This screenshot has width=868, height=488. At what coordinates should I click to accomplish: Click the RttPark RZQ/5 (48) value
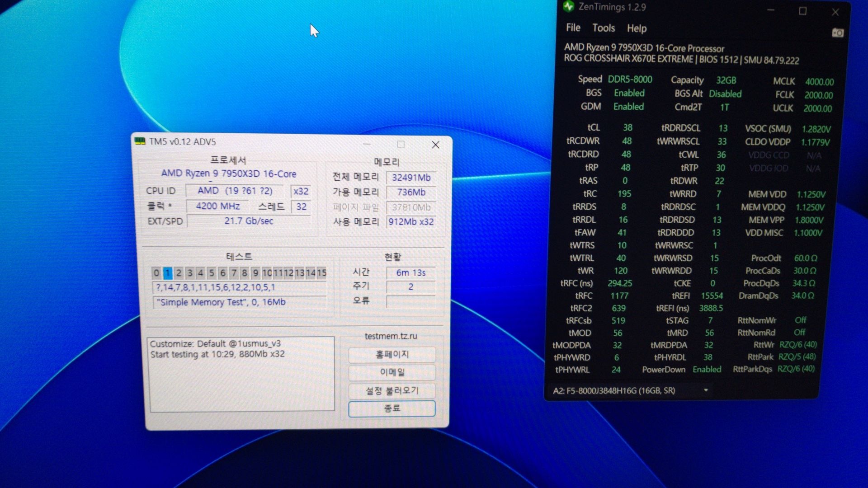[x=797, y=357]
